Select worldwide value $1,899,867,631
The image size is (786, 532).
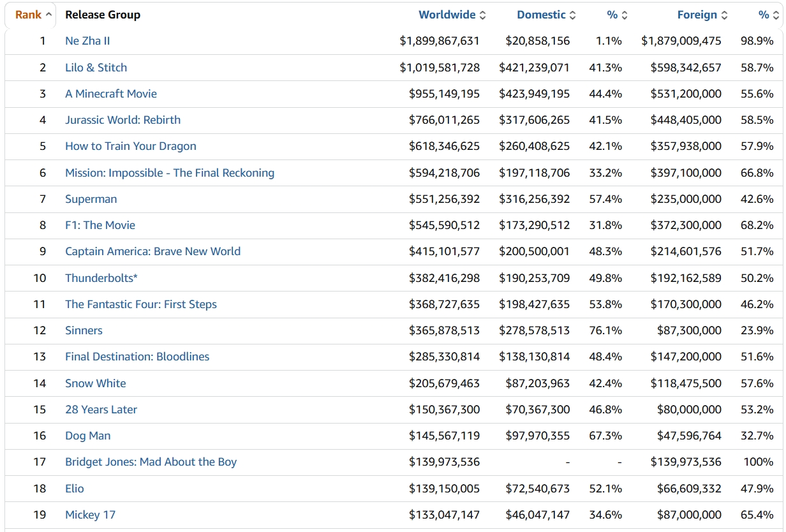pyautogui.click(x=440, y=41)
